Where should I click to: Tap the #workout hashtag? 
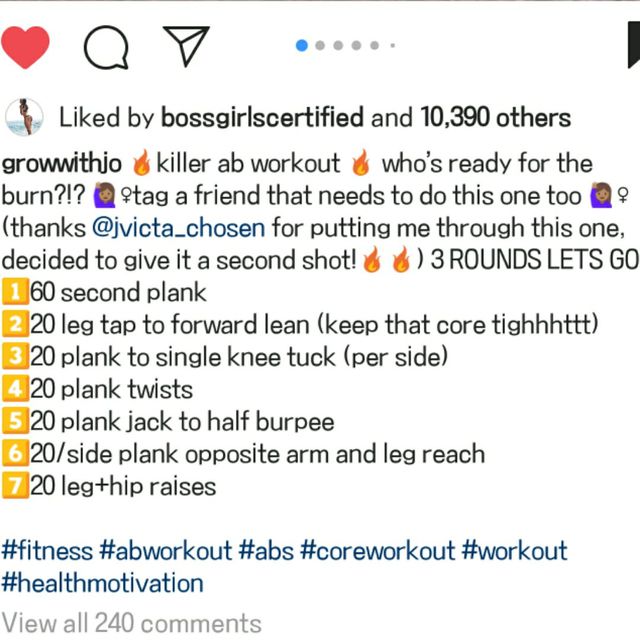[x=515, y=550]
